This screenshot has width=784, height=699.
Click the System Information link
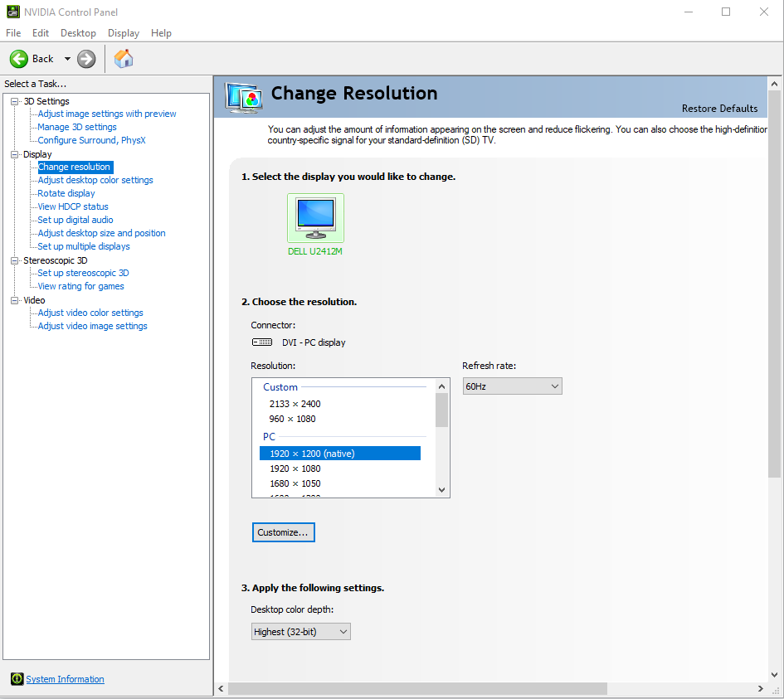tap(65, 679)
